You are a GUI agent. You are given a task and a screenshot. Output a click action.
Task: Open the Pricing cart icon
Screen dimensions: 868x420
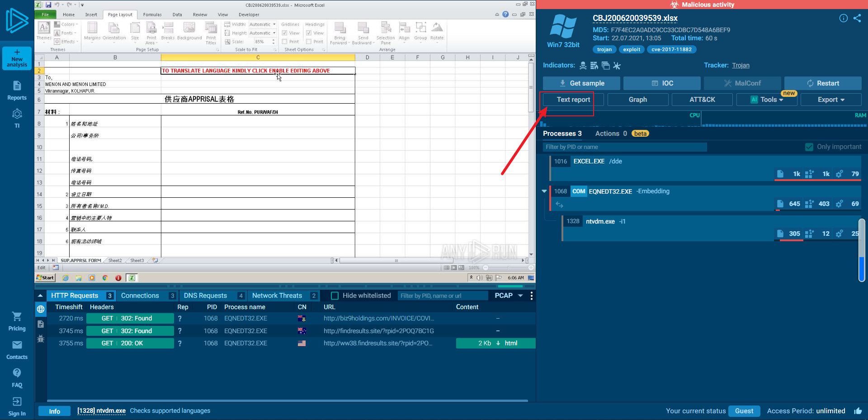(x=17, y=321)
